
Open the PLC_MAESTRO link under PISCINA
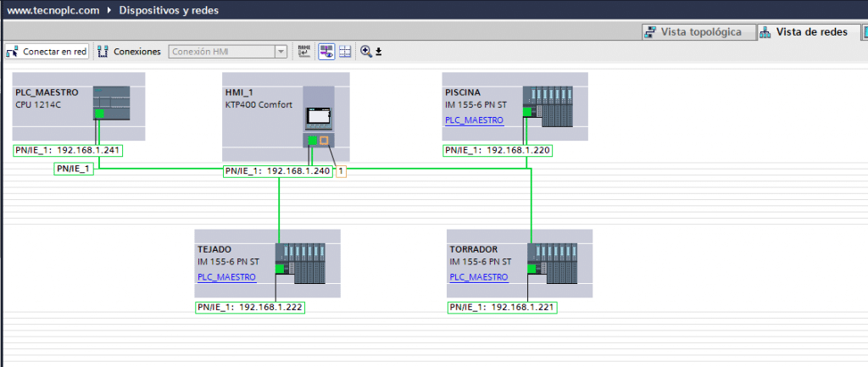(475, 120)
